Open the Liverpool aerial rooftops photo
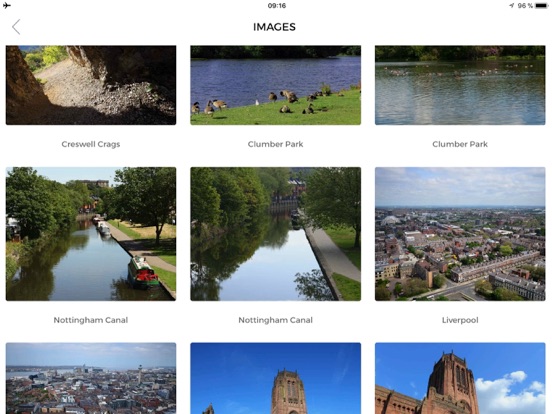Image resolution: width=552 pixels, height=414 pixels. [460, 234]
